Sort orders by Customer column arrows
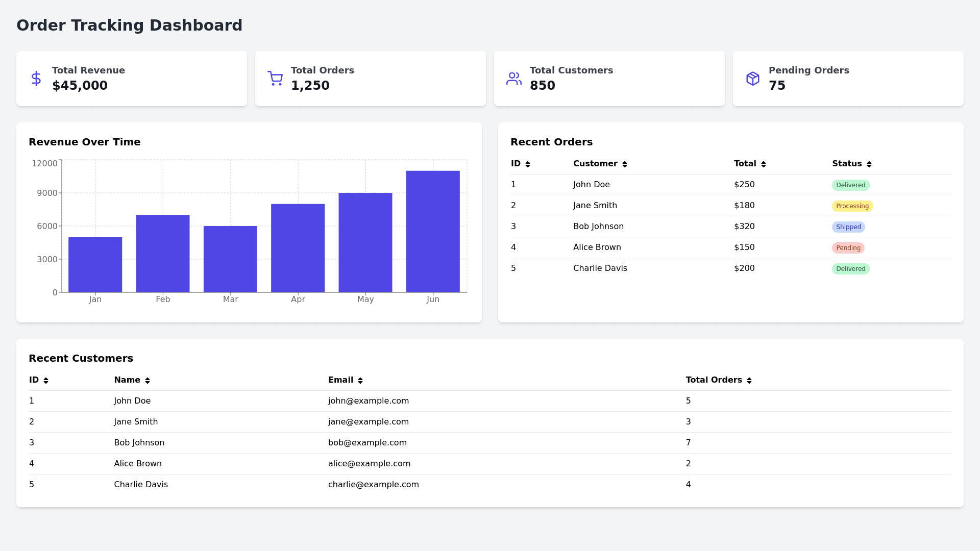Viewport: 980px width, 551px height. tap(625, 164)
